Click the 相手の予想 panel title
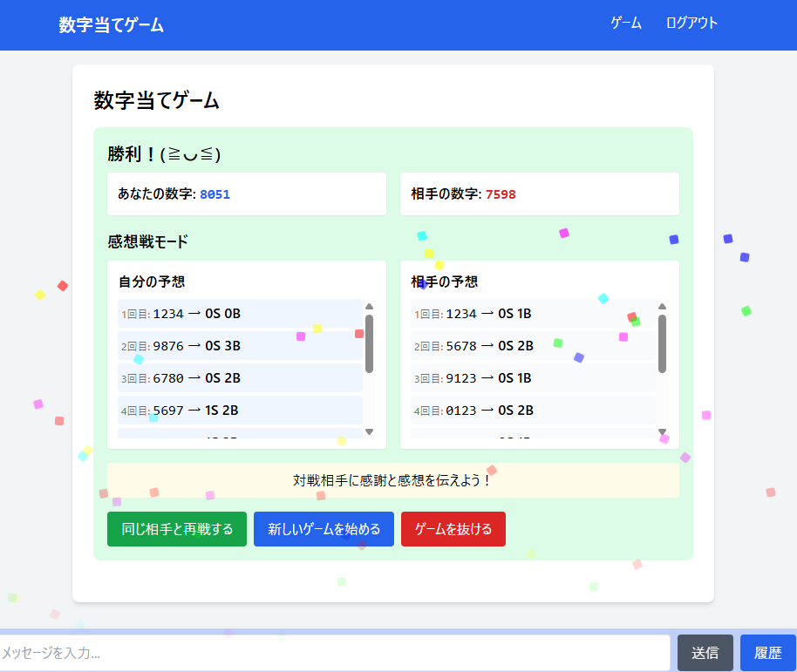Viewport: 797px width, 672px height. click(x=444, y=282)
